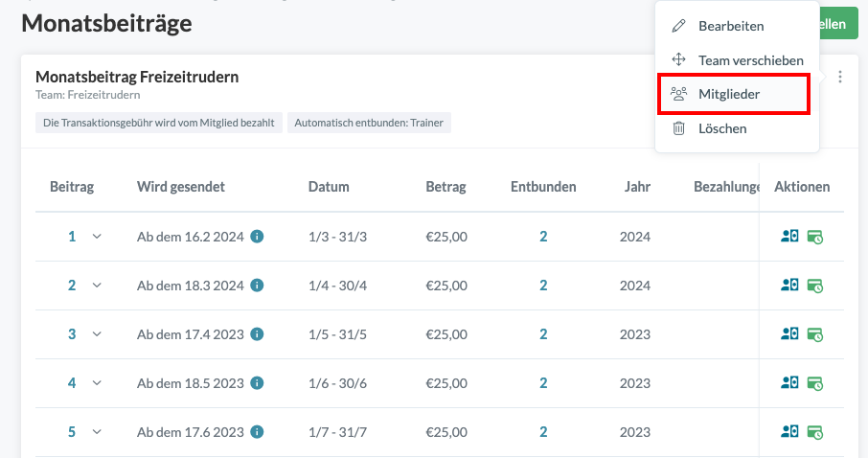Click the green payment schedule icon in row 4
Viewport: 868px width, 458px height.
(815, 383)
